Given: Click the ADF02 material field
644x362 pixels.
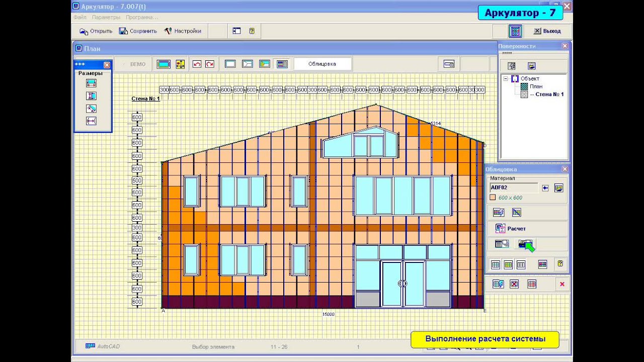Looking at the screenshot, I should coord(514,188).
